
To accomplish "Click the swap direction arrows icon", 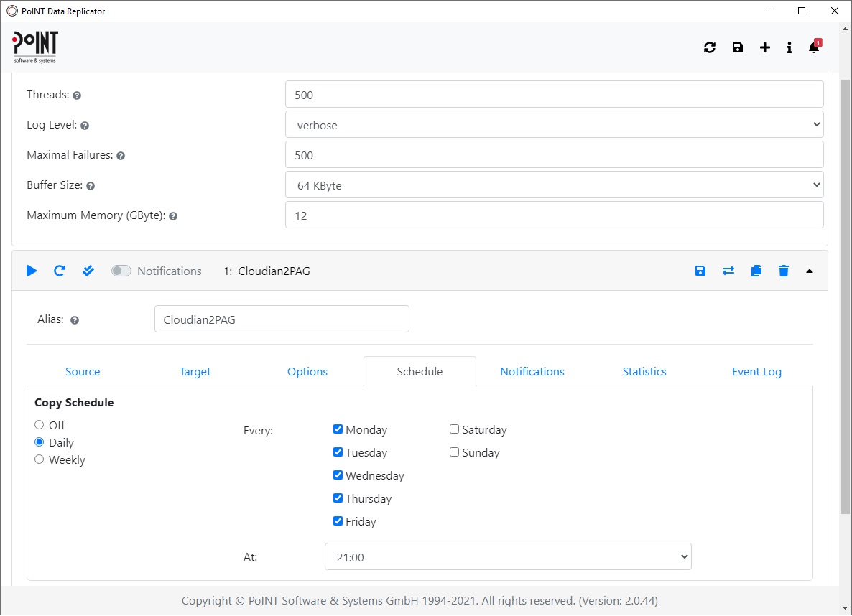I will (x=728, y=271).
